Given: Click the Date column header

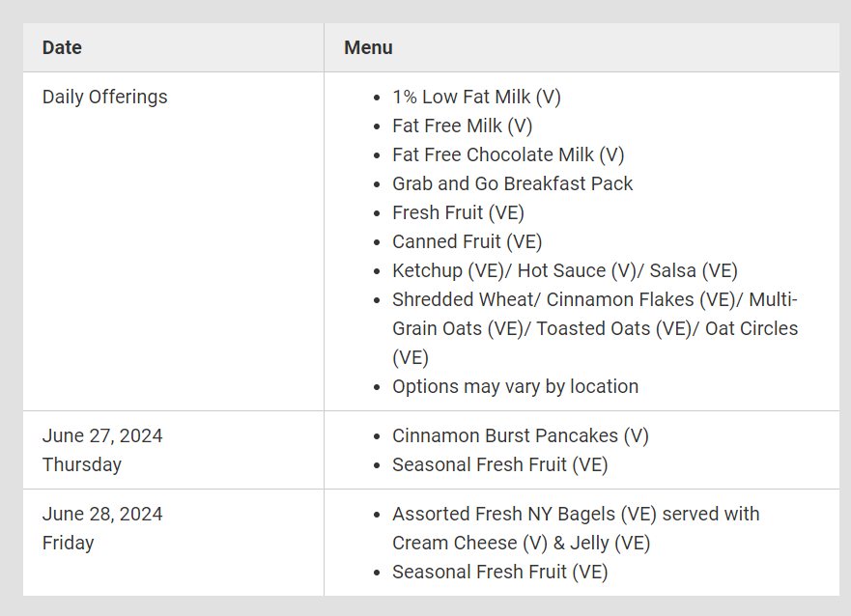Looking at the screenshot, I should click(x=62, y=47).
